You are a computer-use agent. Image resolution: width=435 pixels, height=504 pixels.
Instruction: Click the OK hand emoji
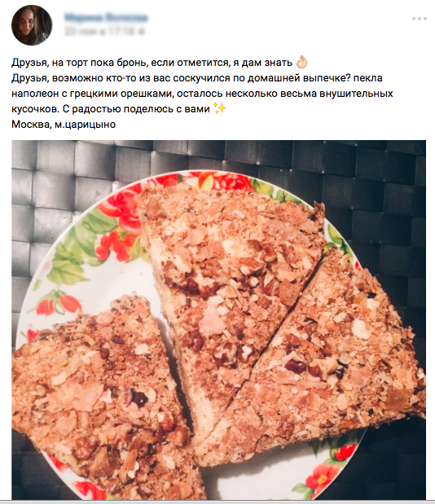301,63
